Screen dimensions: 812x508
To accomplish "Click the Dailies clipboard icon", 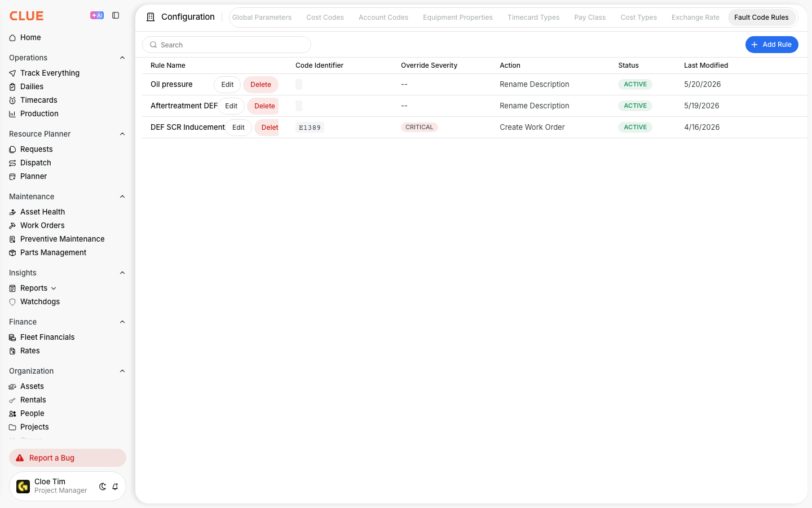I will (12, 87).
